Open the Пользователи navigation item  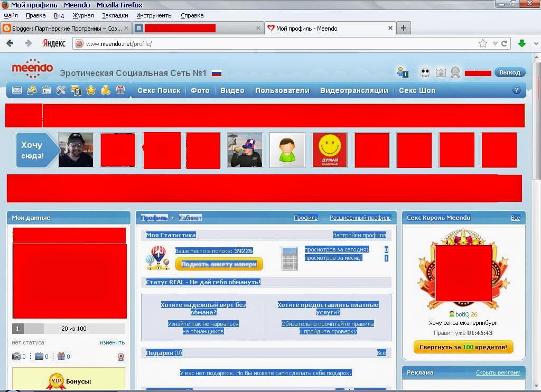(282, 90)
